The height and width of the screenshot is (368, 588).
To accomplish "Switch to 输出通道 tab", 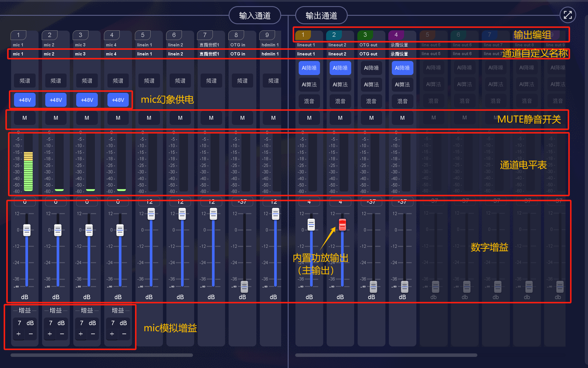I will (321, 15).
